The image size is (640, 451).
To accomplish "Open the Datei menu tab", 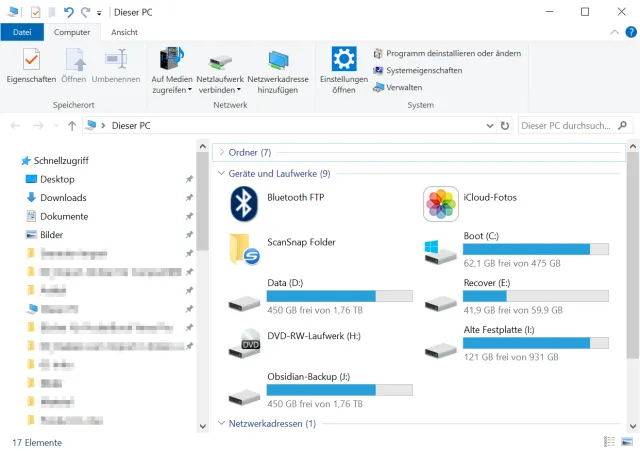I will [22, 32].
